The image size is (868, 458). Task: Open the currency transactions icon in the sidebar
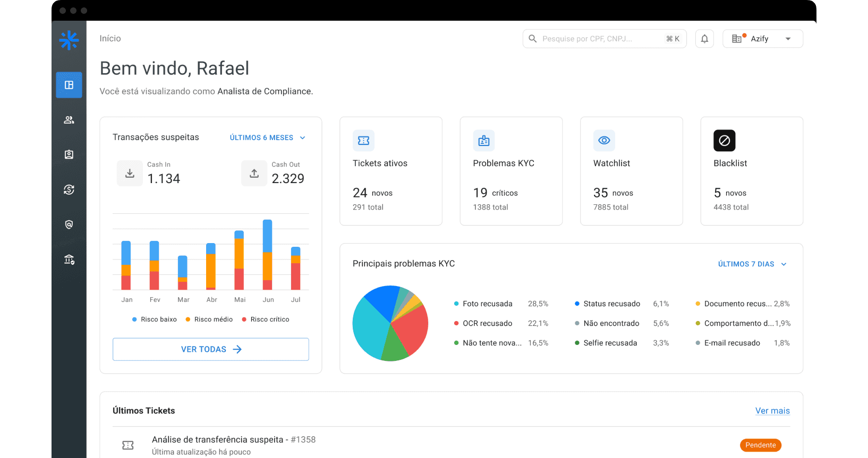point(69,189)
